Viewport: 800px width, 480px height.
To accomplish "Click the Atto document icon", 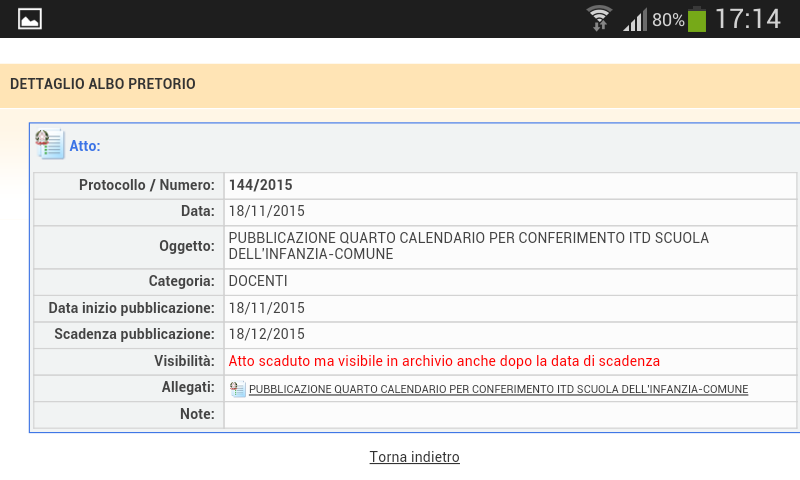I will coord(49,144).
